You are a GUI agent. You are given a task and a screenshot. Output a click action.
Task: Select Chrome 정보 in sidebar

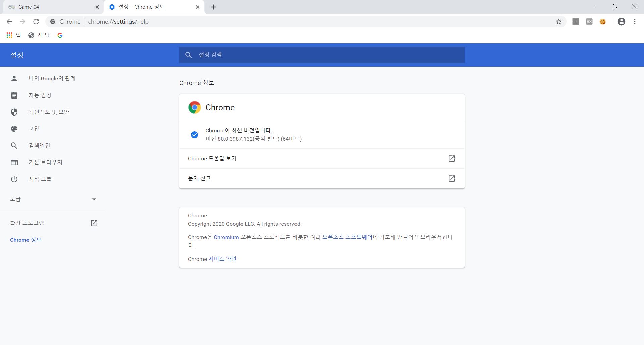coord(25,240)
